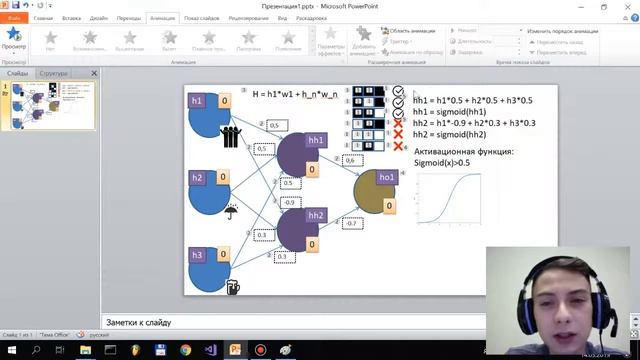Expand the animation effects gallery
The height and width of the screenshot is (360, 640).
312,53
